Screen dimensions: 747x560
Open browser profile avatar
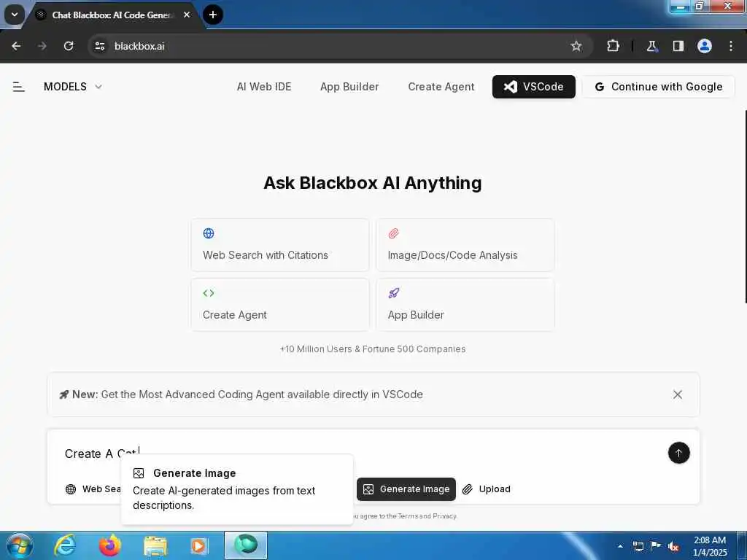[x=705, y=46]
